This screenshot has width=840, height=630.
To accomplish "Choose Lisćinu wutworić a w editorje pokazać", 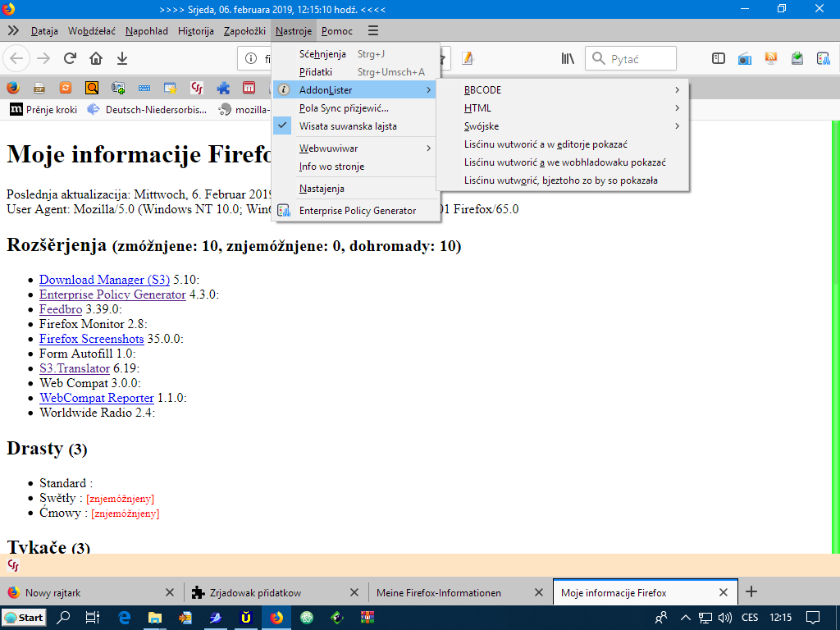I will [x=563, y=144].
